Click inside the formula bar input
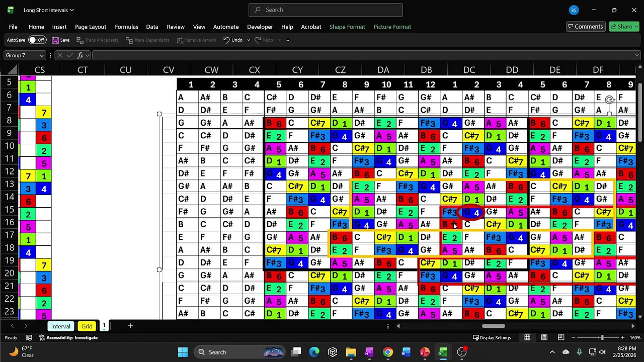This screenshot has width=644, height=362. pos(362,55)
